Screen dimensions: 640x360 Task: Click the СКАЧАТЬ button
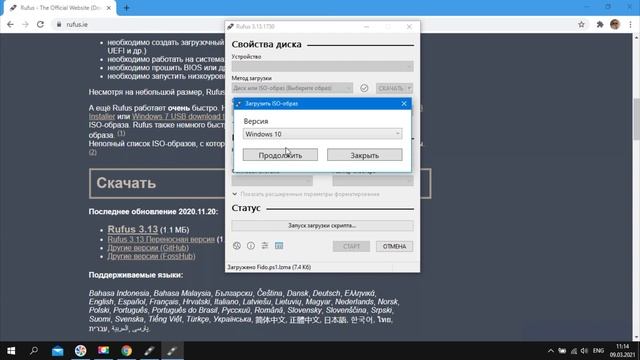(391, 88)
